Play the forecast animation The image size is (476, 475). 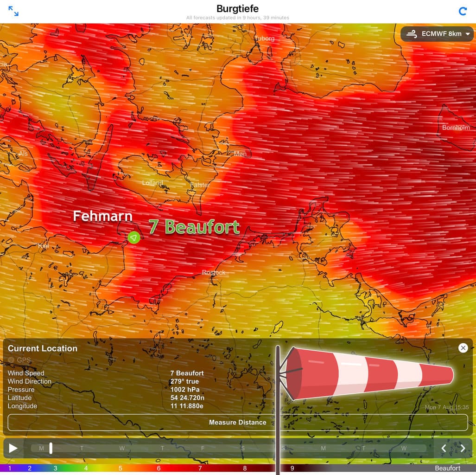(13, 448)
